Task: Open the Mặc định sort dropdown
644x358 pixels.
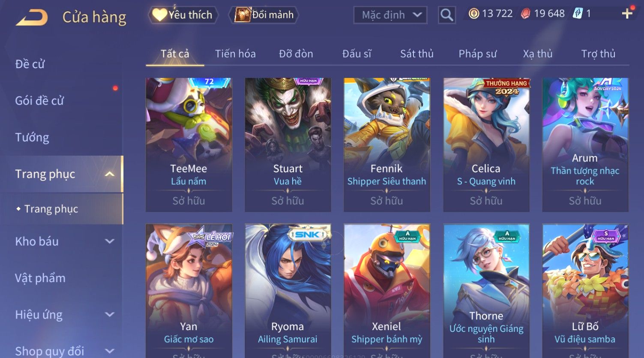Action: [x=390, y=15]
